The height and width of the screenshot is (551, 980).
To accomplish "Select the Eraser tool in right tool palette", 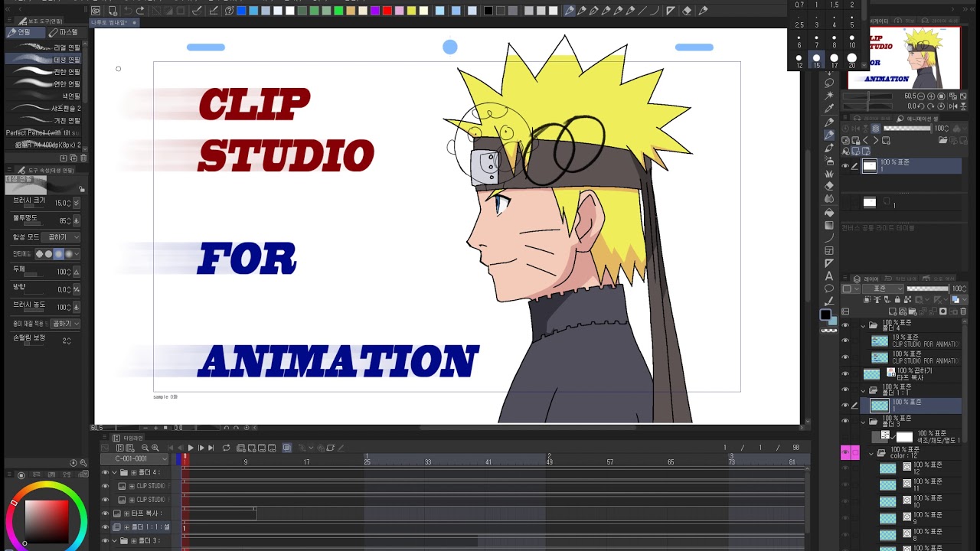I will [x=829, y=186].
